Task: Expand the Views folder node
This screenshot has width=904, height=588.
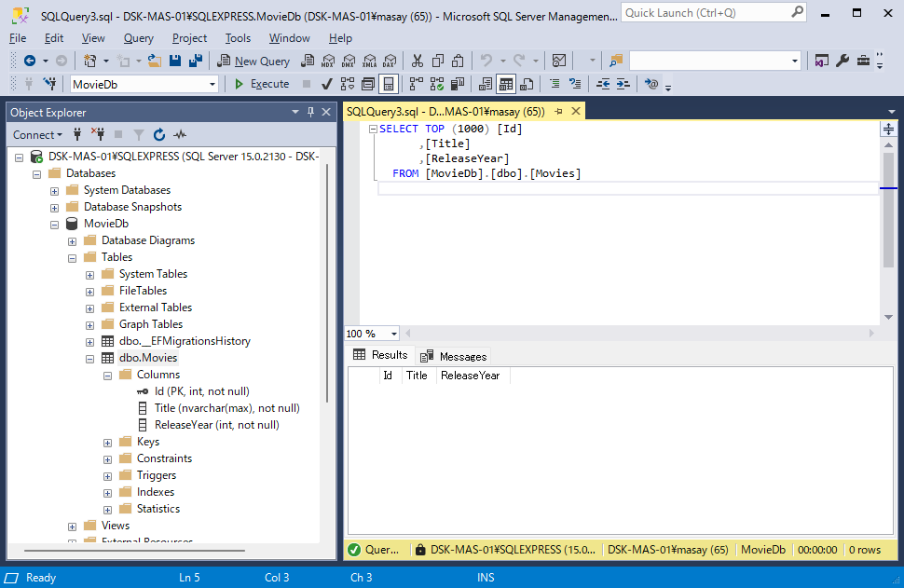Action: [x=72, y=526]
